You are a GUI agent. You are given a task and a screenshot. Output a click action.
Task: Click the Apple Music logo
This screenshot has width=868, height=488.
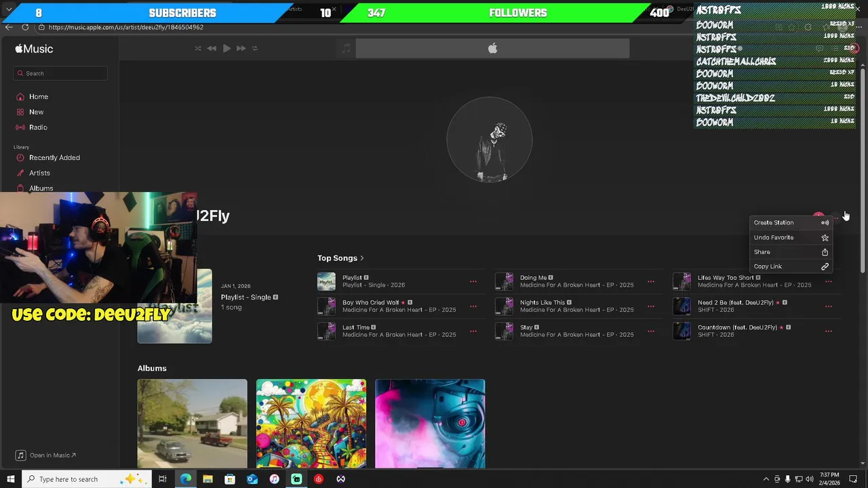pyautogui.click(x=34, y=49)
